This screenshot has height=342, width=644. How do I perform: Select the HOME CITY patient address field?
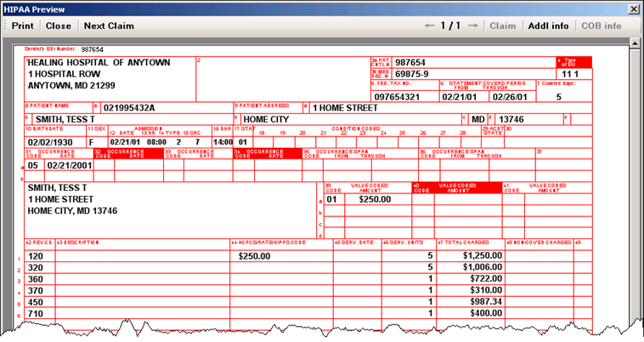coord(266,119)
